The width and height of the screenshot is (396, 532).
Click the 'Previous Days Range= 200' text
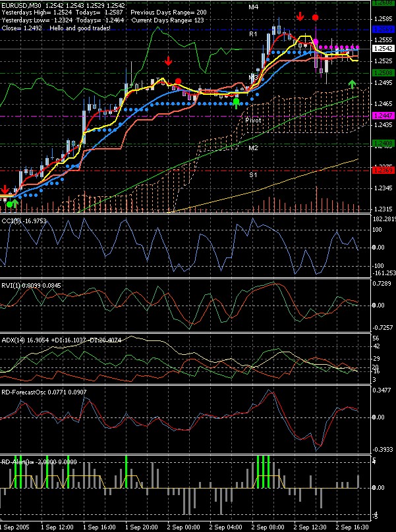tap(169, 13)
